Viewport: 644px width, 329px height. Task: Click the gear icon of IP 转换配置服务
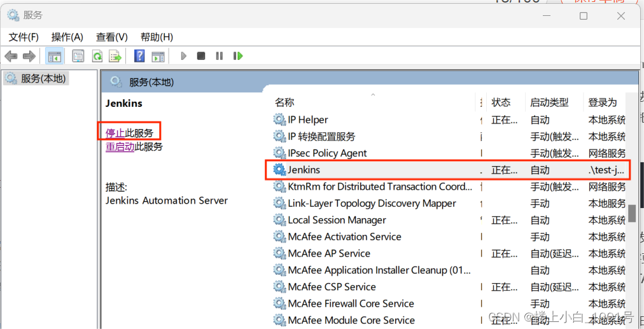click(x=279, y=136)
